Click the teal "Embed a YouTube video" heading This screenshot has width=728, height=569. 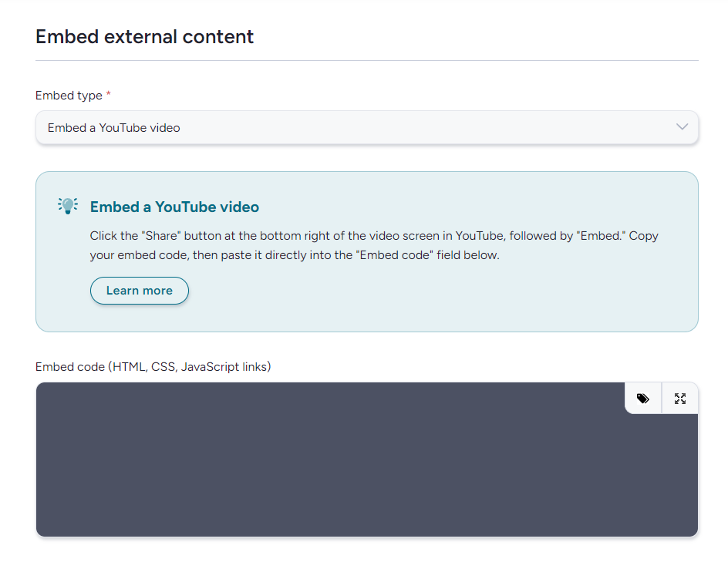174,207
